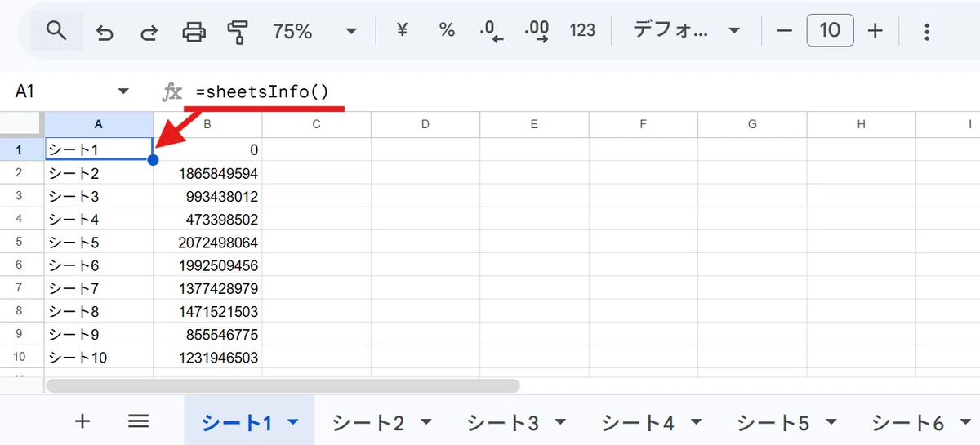The image size is (980, 445).
Task: Format as yen currency
Action: pyautogui.click(x=402, y=31)
